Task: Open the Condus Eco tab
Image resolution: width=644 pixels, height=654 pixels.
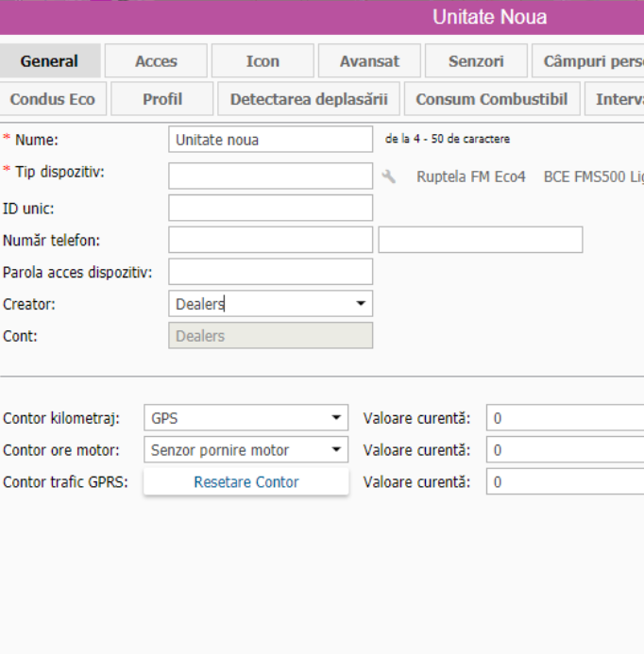Action: point(53,99)
